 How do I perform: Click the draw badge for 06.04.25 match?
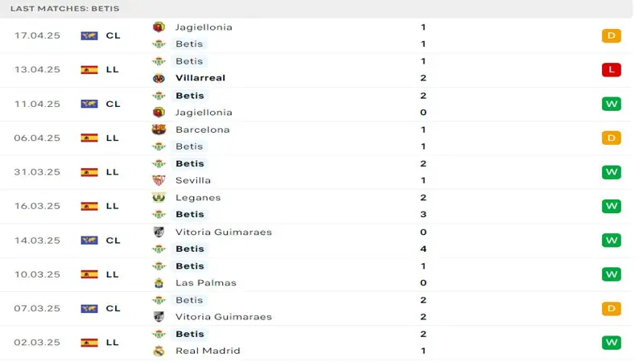point(611,138)
